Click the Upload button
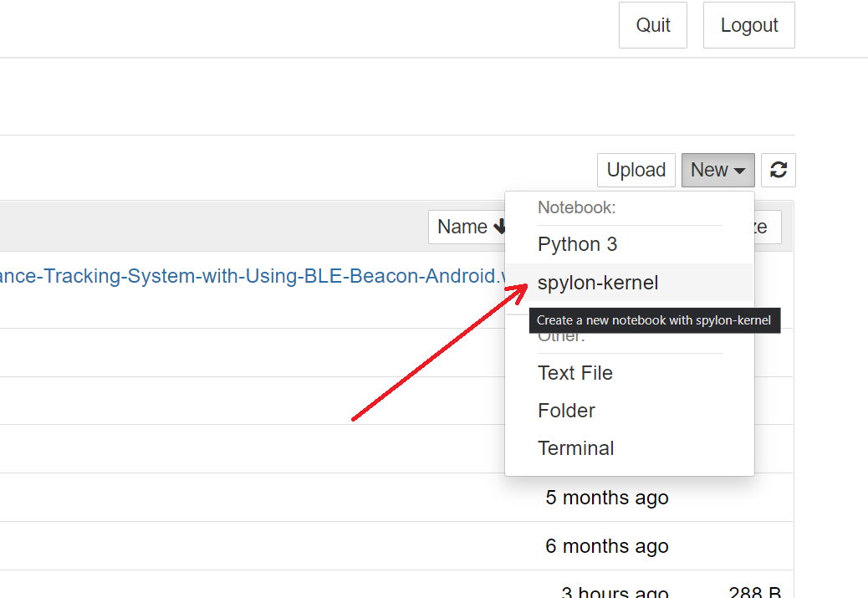 (636, 170)
